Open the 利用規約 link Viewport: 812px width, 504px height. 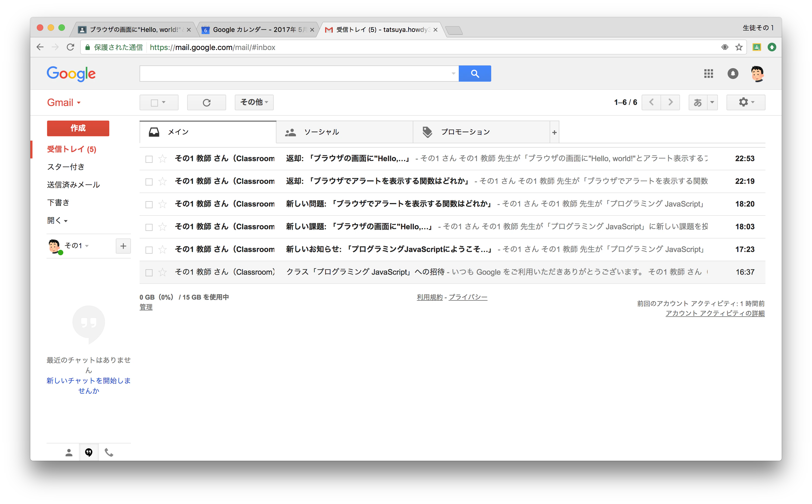click(430, 297)
